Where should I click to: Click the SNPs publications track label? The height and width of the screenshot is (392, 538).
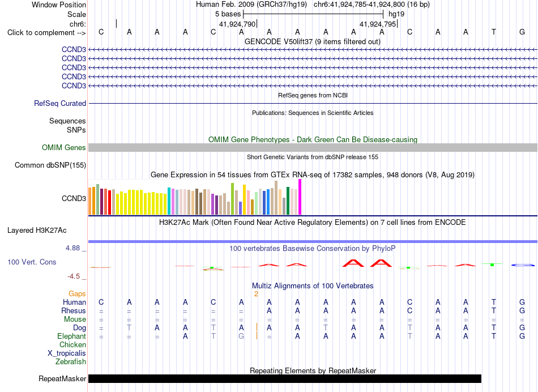tap(76, 130)
